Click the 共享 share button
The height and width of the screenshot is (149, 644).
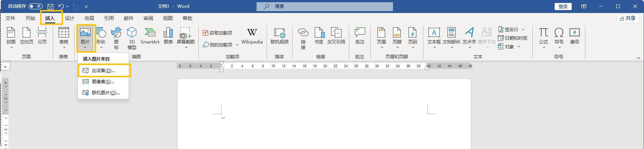click(x=628, y=18)
